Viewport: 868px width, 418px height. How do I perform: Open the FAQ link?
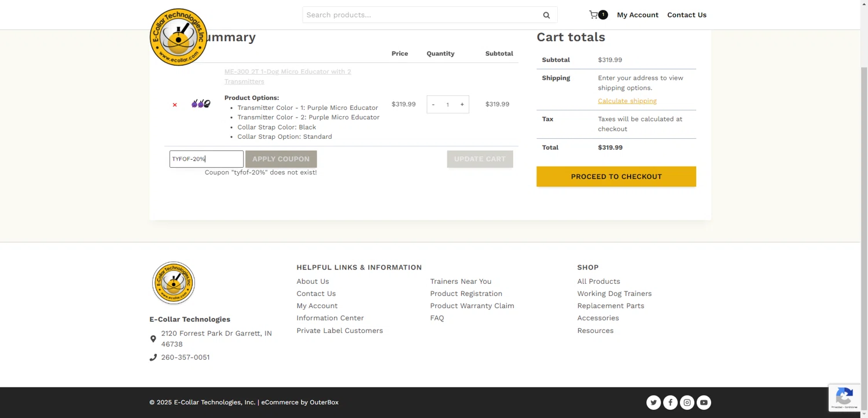pyautogui.click(x=437, y=318)
